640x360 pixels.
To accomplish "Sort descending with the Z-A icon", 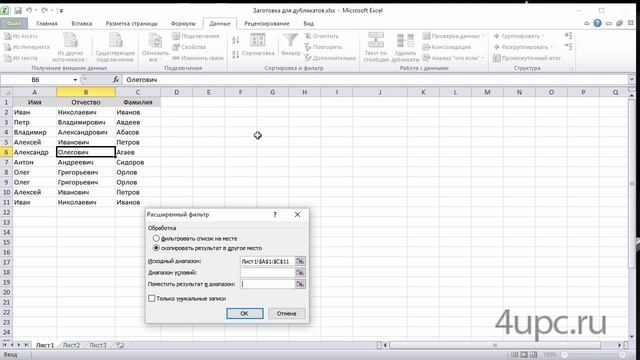I will pos(236,54).
